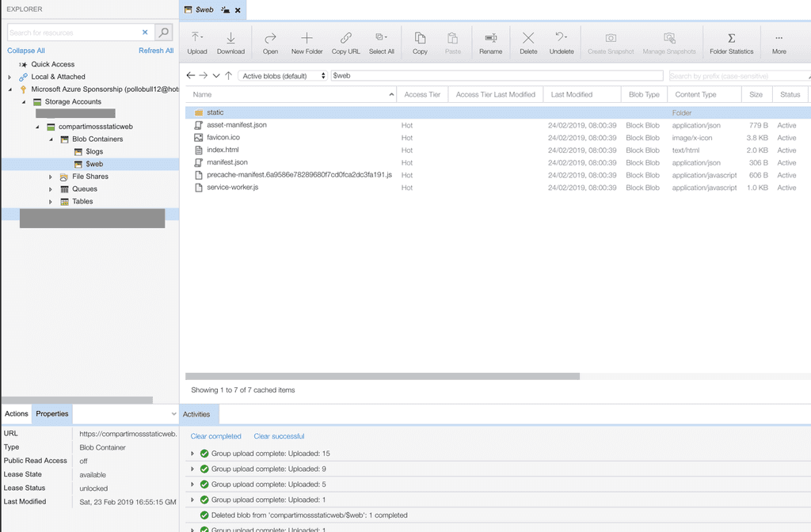Click the Search by prefix input field
811x532 pixels.
pos(737,76)
